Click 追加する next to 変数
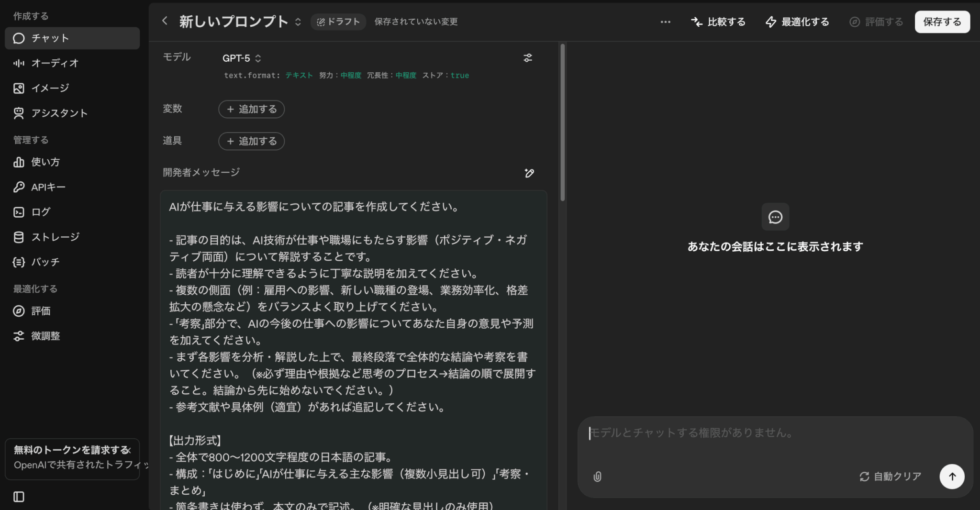This screenshot has width=980, height=510. tap(251, 109)
